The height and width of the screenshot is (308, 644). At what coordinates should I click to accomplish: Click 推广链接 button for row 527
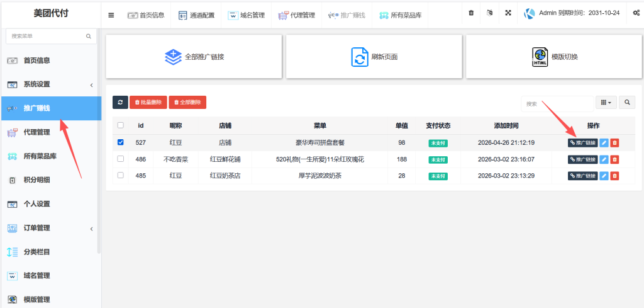[x=583, y=143]
